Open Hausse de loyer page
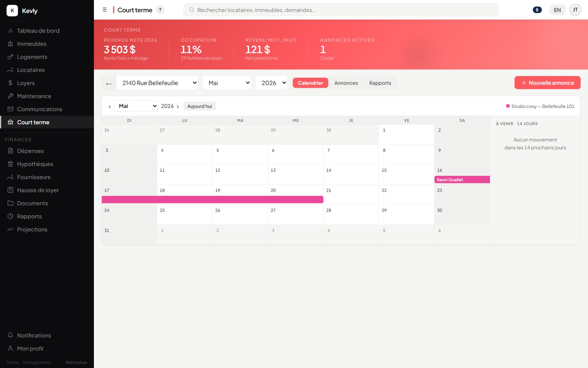Screen dimensions: 588x368 pos(47,190)
